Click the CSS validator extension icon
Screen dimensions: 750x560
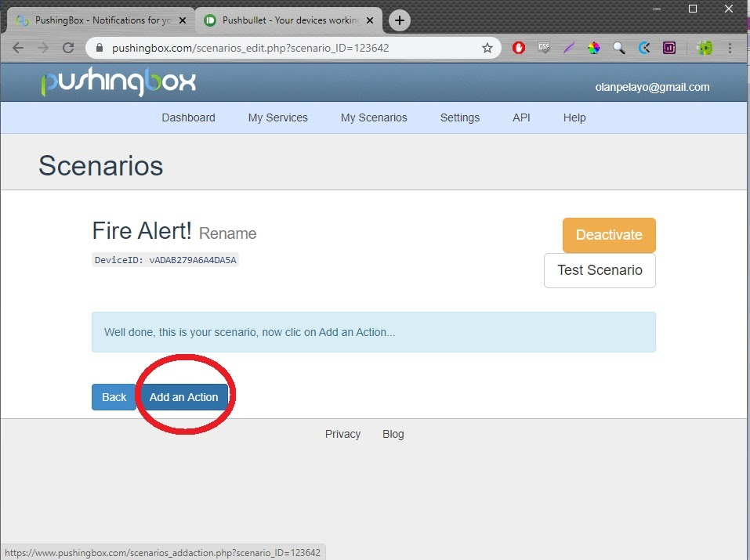[x=544, y=48]
